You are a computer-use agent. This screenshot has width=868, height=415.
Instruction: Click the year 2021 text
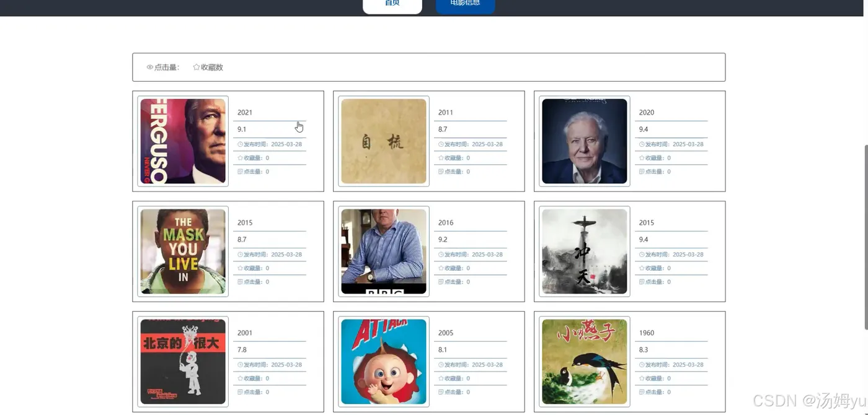tap(245, 113)
